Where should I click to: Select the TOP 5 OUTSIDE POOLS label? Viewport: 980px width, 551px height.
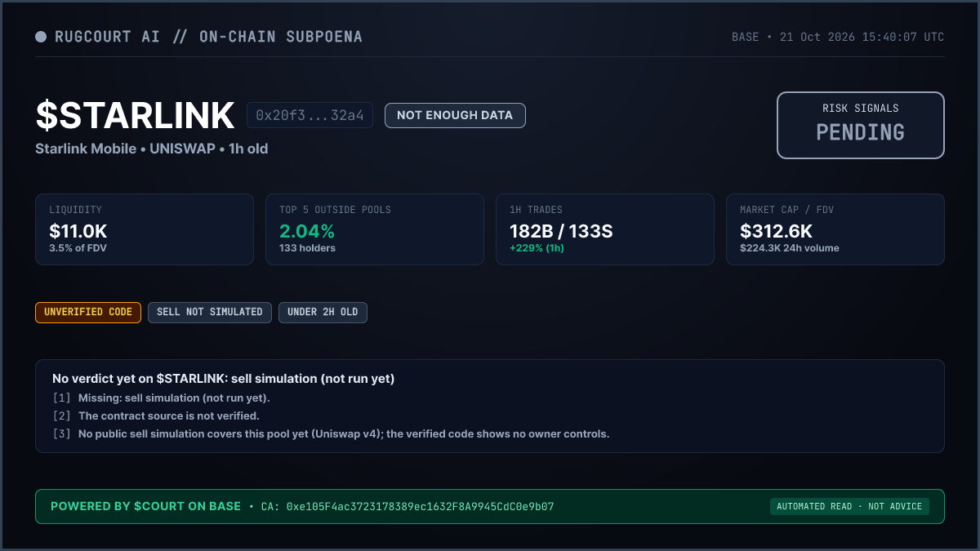[x=335, y=210]
